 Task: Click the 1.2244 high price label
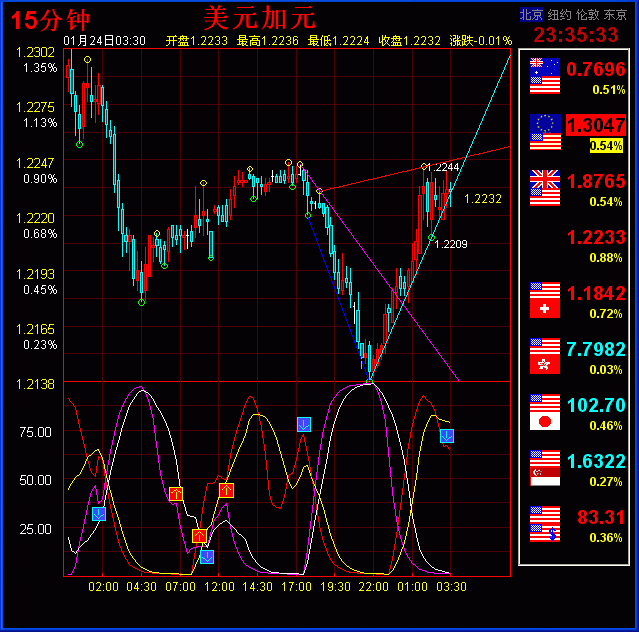[443, 167]
